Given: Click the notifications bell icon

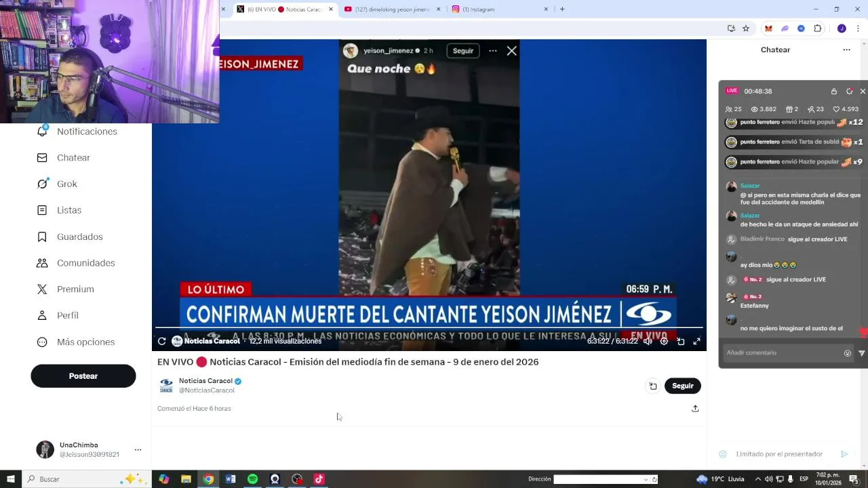Looking at the screenshot, I should point(42,131).
